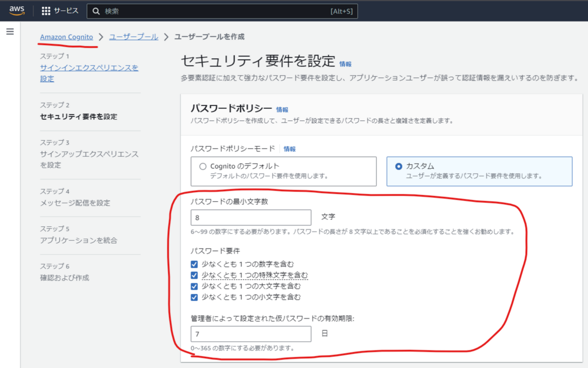
Task: Toggle 少なくとも 1 つの小文字を含む checkbox
Action: [194, 297]
